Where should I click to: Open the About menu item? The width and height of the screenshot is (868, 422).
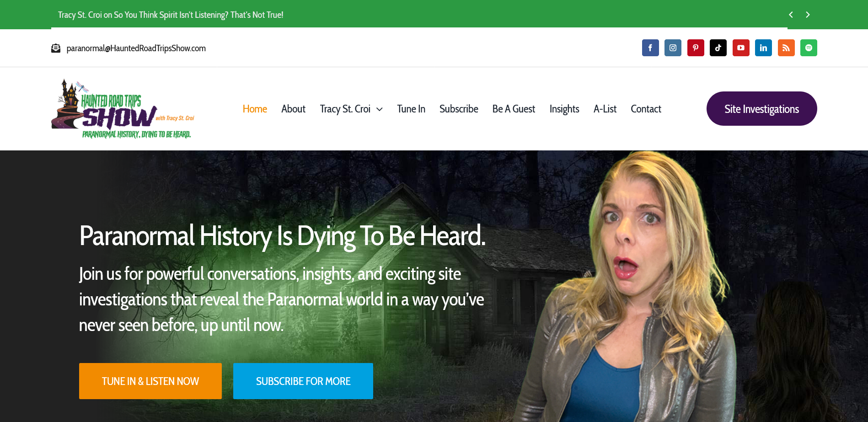pyautogui.click(x=293, y=109)
